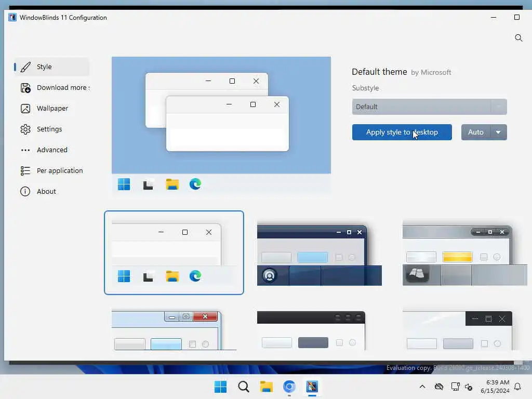
Task: Open File Explorer from the taskbar
Action: [x=267, y=387]
